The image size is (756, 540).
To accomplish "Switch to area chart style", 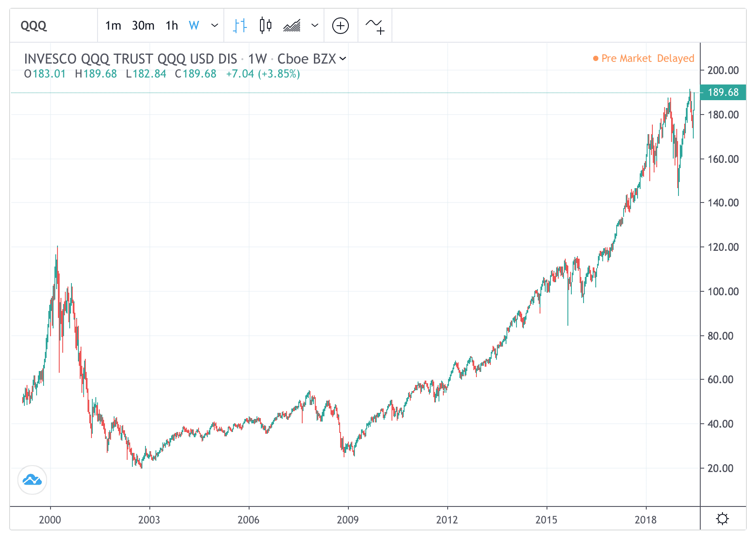I will click(292, 26).
